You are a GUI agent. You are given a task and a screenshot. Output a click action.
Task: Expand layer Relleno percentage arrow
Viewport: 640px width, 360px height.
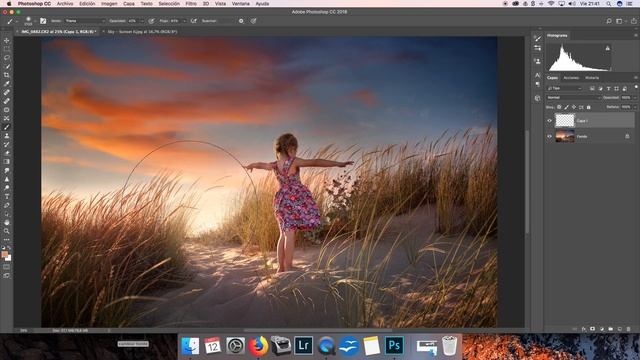coord(635,107)
